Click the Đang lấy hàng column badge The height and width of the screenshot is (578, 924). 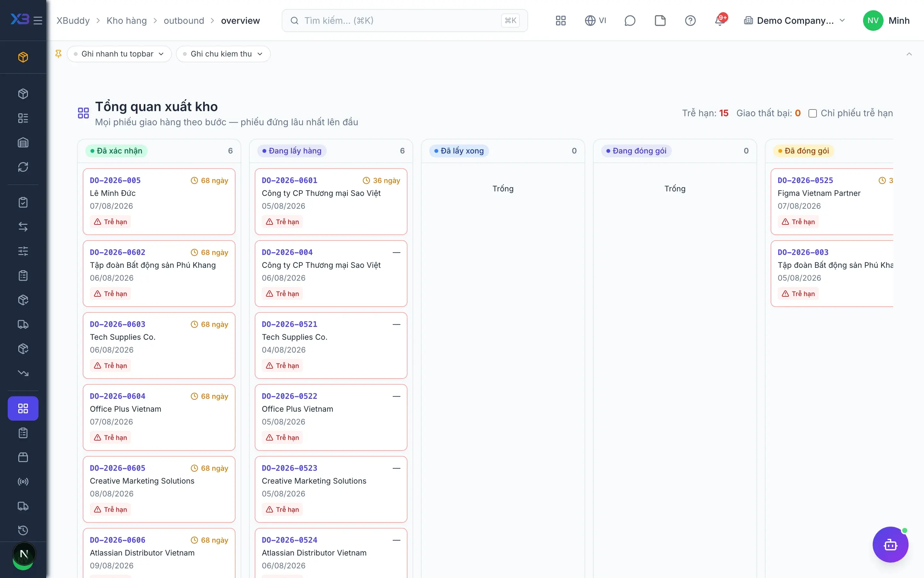[292, 151]
